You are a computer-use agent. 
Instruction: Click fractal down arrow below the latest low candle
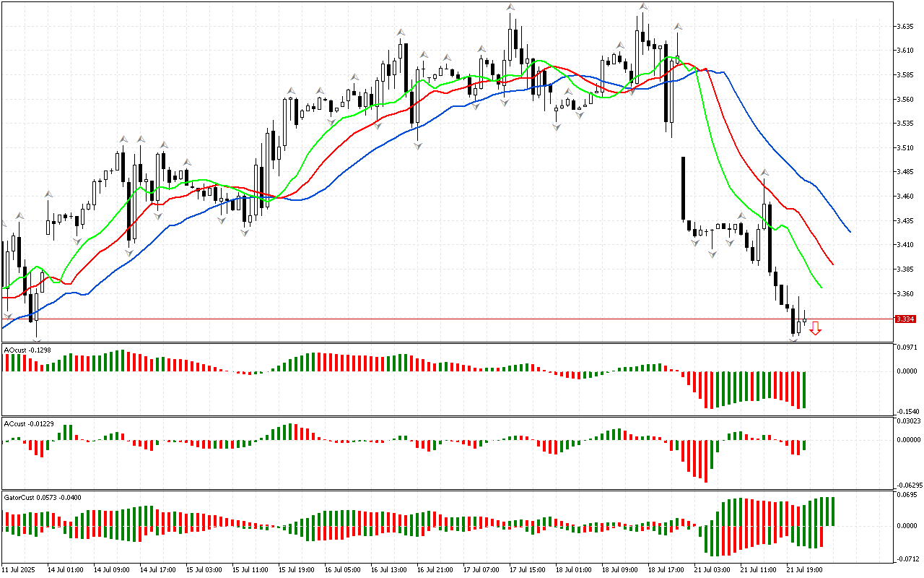(x=794, y=340)
